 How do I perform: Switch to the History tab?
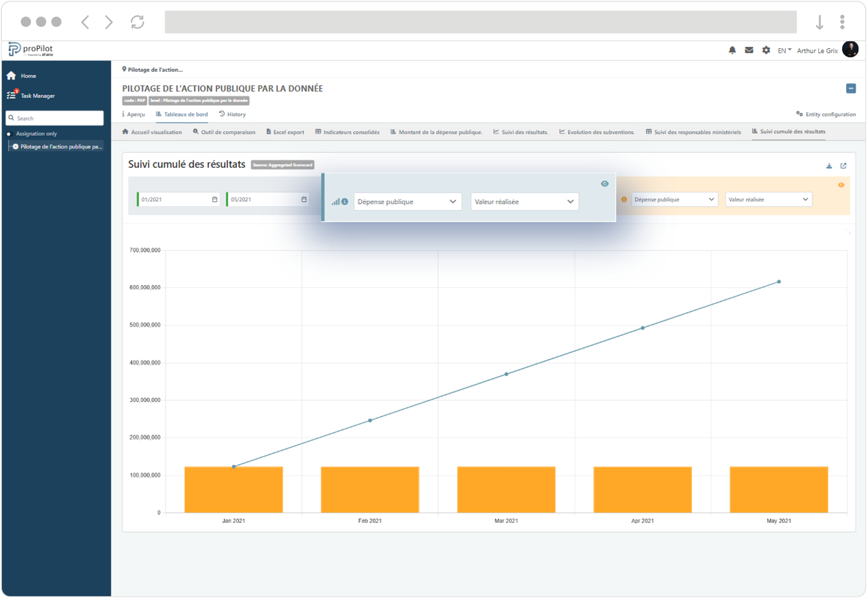click(x=232, y=114)
